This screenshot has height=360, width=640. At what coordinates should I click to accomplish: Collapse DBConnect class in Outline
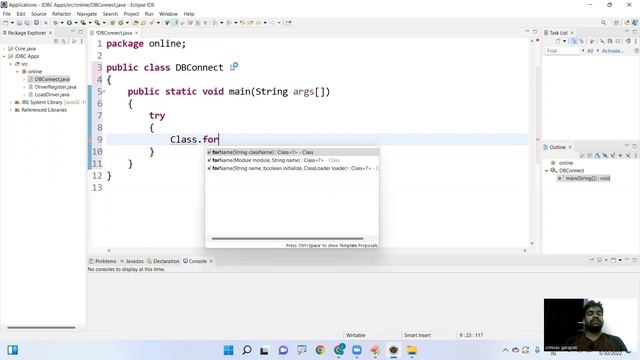(x=547, y=171)
